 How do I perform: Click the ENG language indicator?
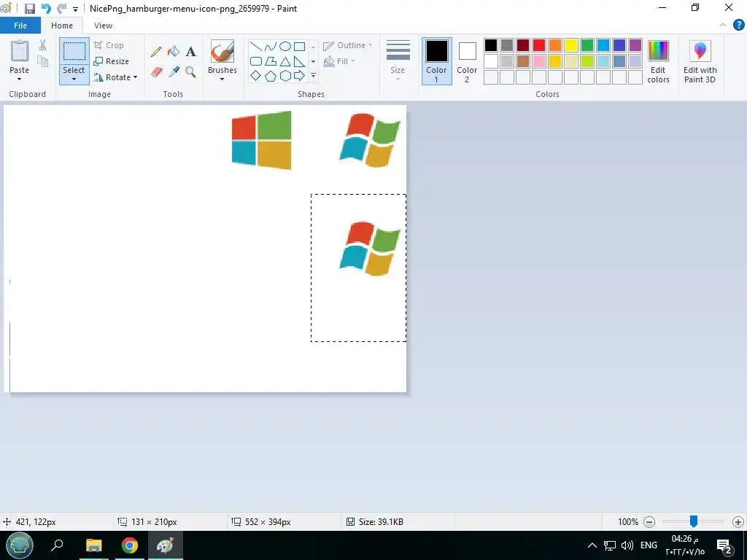(x=649, y=545)
